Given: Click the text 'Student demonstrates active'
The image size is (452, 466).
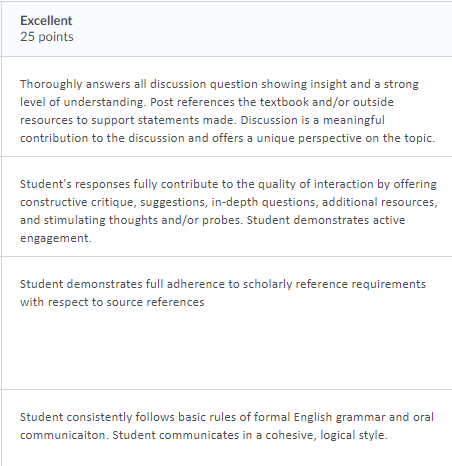Looking at the screenshot, I should 326,220.
